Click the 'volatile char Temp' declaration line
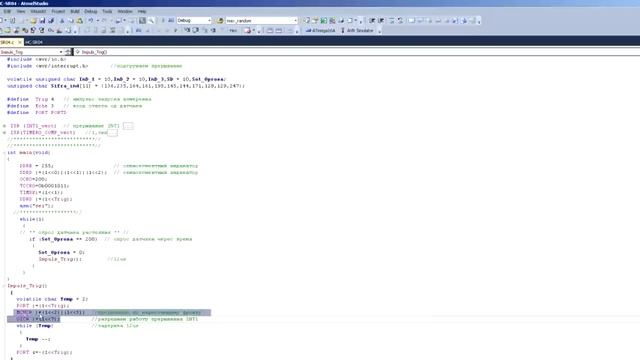This screenshot has width=640, height=360. 52,299
